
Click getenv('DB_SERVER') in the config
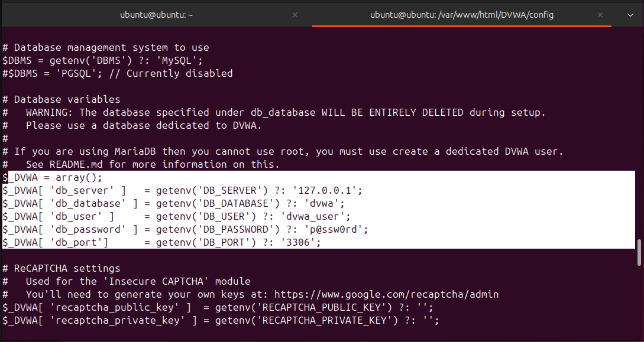(x=212, y=191)
